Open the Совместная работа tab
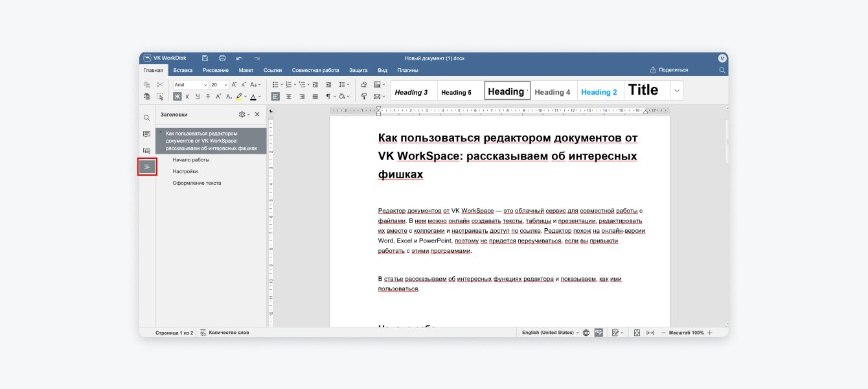 (315, 70)
